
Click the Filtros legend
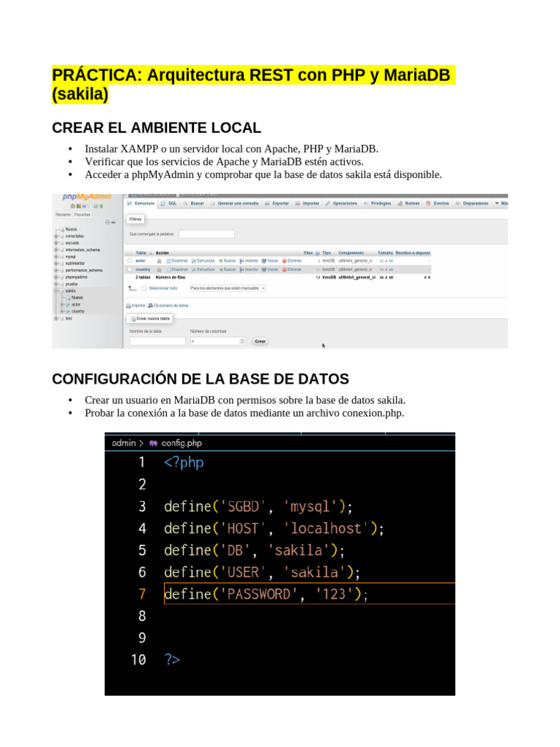click(136, 219)
